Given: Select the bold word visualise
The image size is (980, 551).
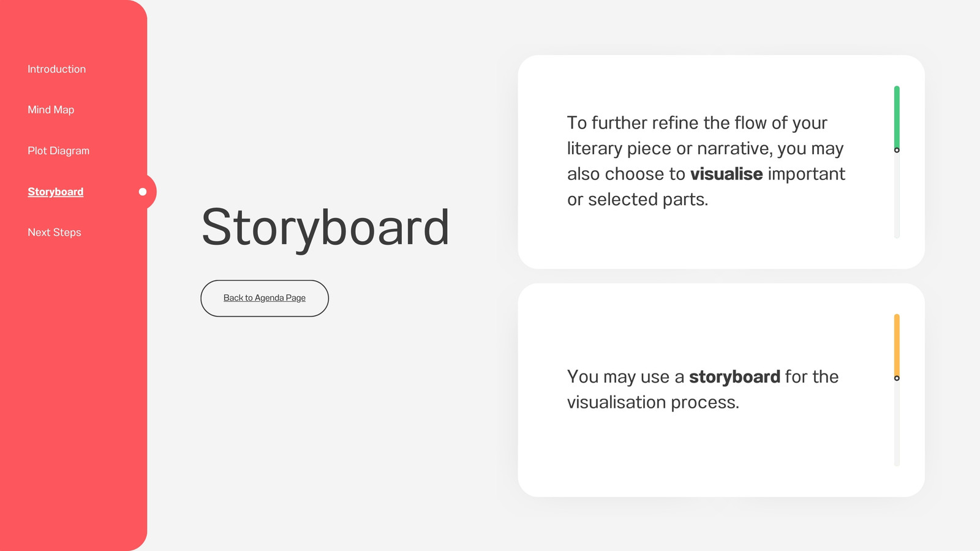Looking at the screenshot, I should coord(726,174).
